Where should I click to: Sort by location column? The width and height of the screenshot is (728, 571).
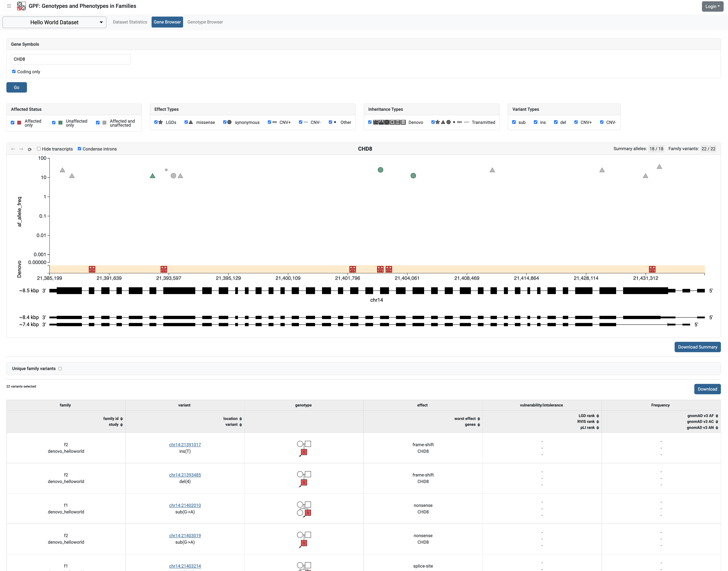[241, 419]
